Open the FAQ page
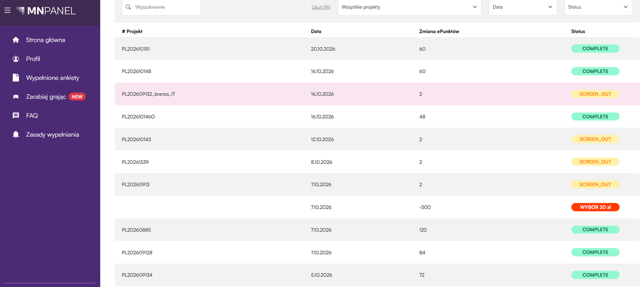Viewport: 644px width, 287px height. tap(32, 116)
